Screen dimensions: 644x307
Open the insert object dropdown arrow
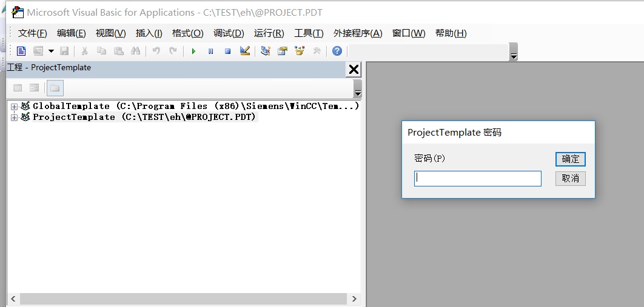tap(51, 51)
